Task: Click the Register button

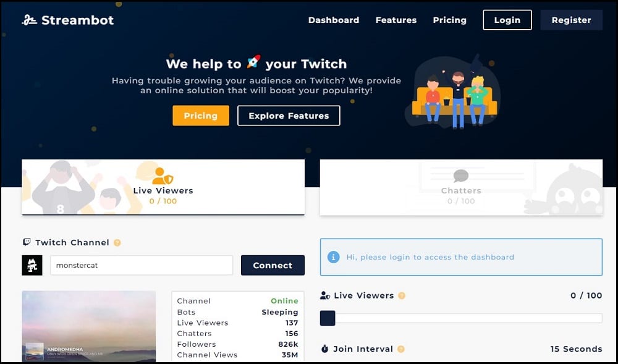Action: click(x=571, y=19)
